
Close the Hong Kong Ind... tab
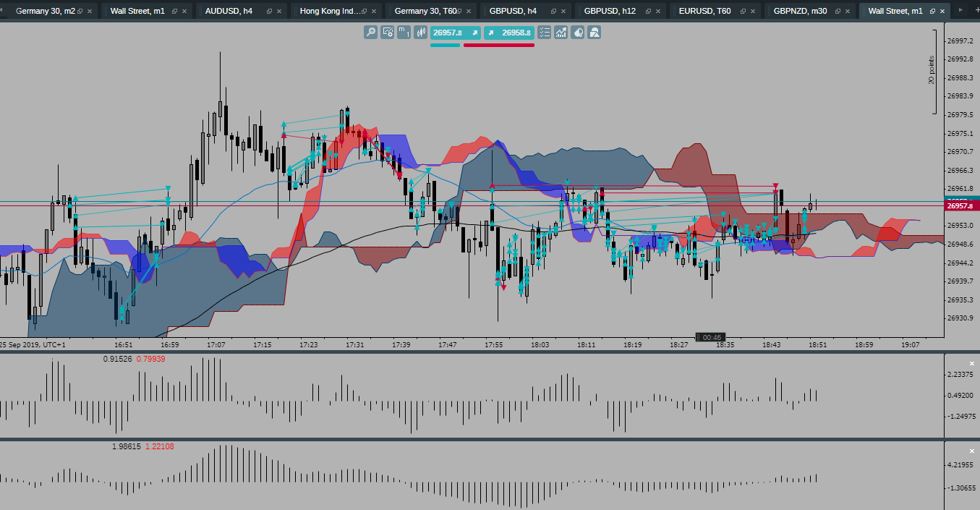(374, 12)
